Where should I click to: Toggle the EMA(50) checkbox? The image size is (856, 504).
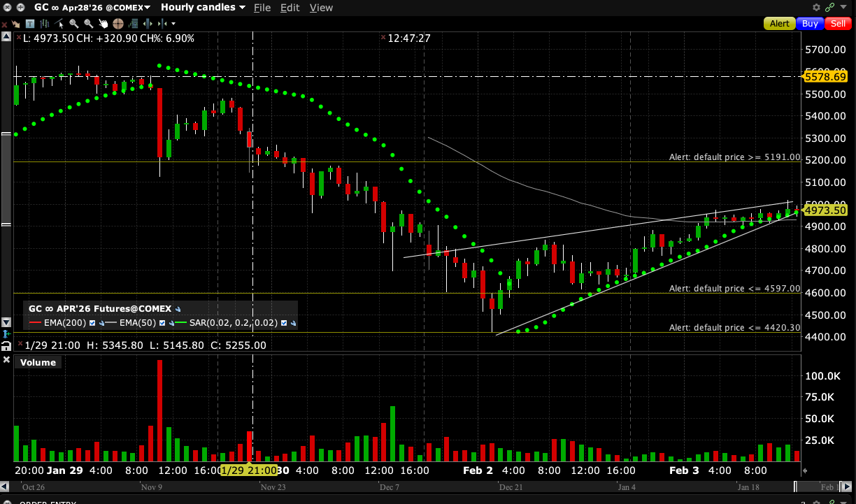(162, 323)
